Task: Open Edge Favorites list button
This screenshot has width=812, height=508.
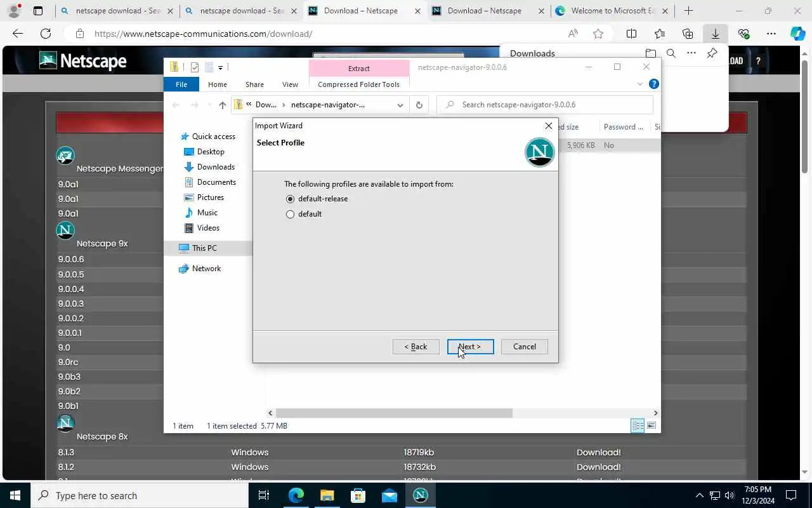Action: click(659, 34)
